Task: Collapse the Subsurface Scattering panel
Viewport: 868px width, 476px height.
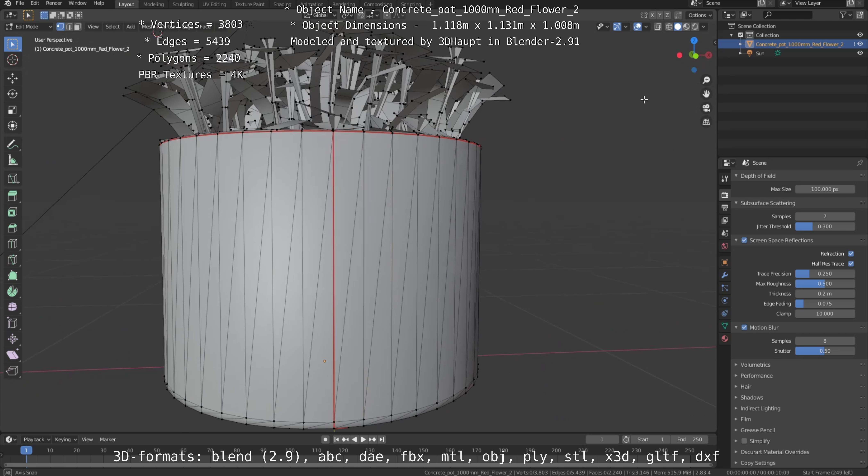Action: [736, 203]
